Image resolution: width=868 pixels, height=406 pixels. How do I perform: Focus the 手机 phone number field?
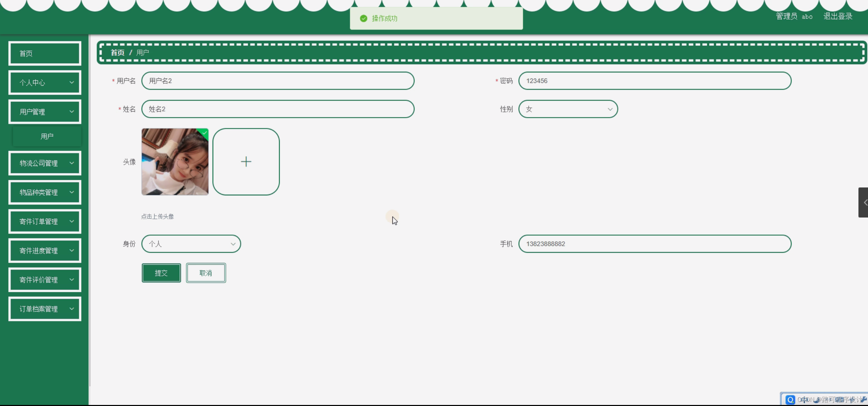[654, 244]
